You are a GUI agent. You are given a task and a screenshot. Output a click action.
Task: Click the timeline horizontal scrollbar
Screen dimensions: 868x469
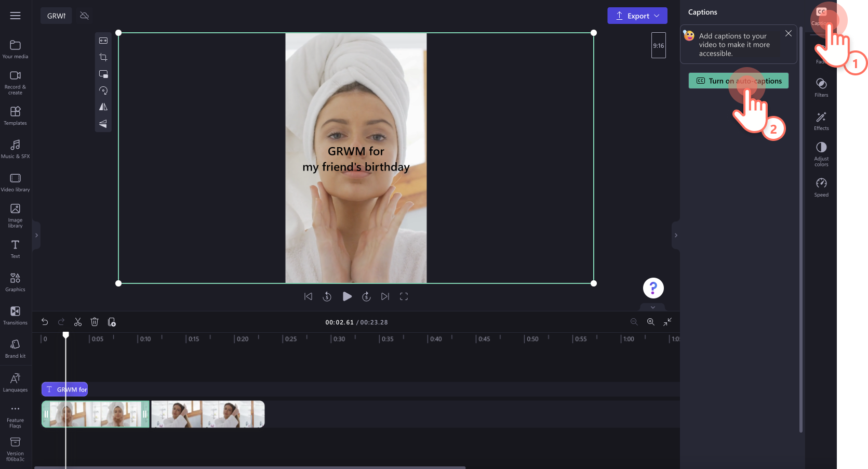pyautogui.click(x=250, y=467)
